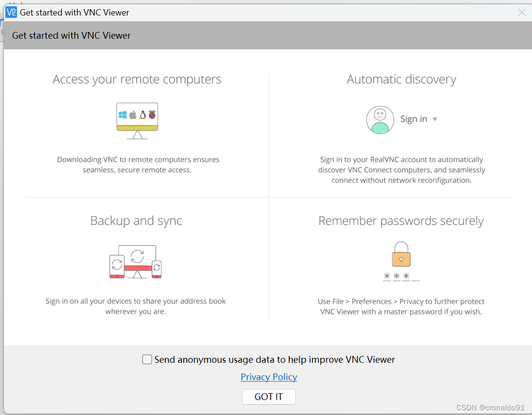Viewport: 532px width, 415px height.
Task: Click the multi-platform monitor illustration
Action: [137, 121]
